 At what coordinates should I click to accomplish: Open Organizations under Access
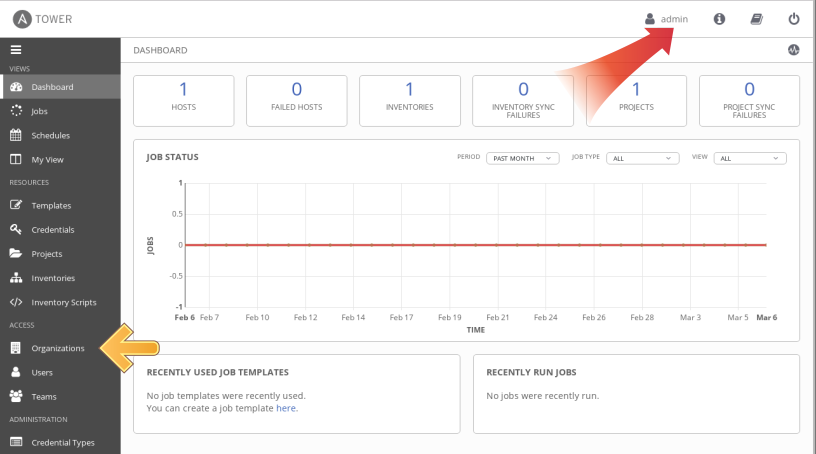point(60,348)
